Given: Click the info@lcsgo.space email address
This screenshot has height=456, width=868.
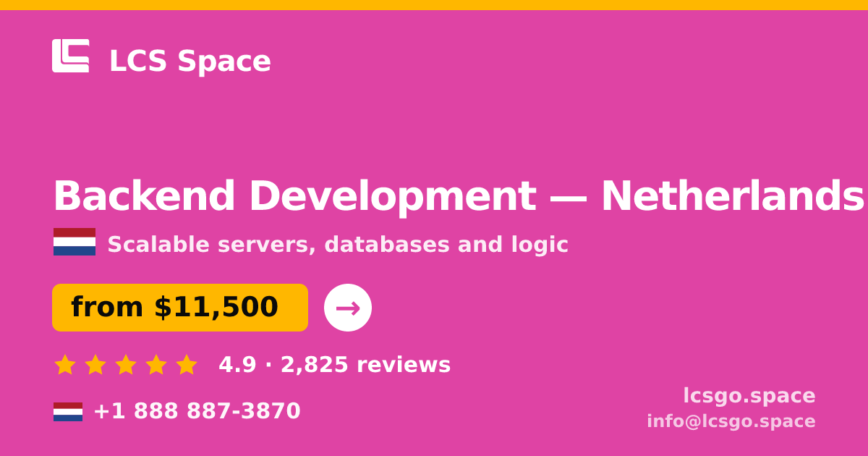Looking at the screenshot, I should [731, 421].
